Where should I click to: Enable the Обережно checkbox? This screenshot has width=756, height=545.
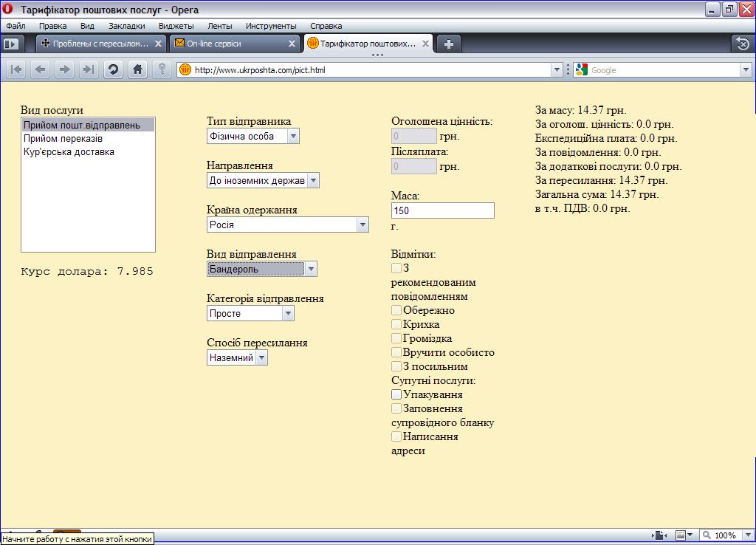coord(397,310)
